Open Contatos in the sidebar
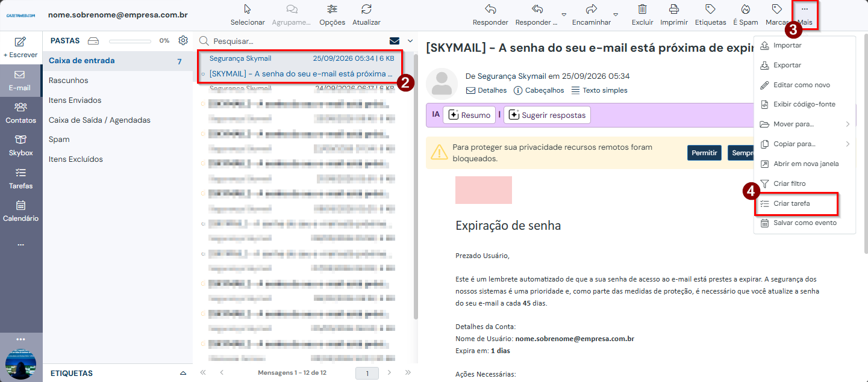 tap(20, 114)
